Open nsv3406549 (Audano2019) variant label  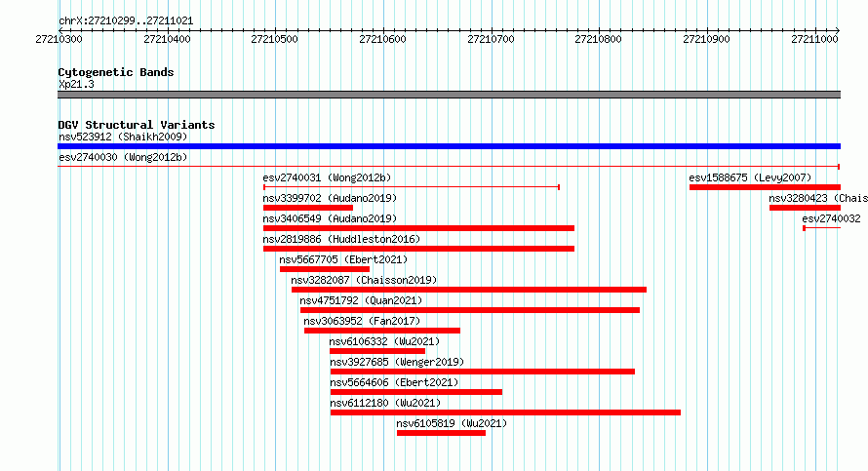click(x=330, y=218)
